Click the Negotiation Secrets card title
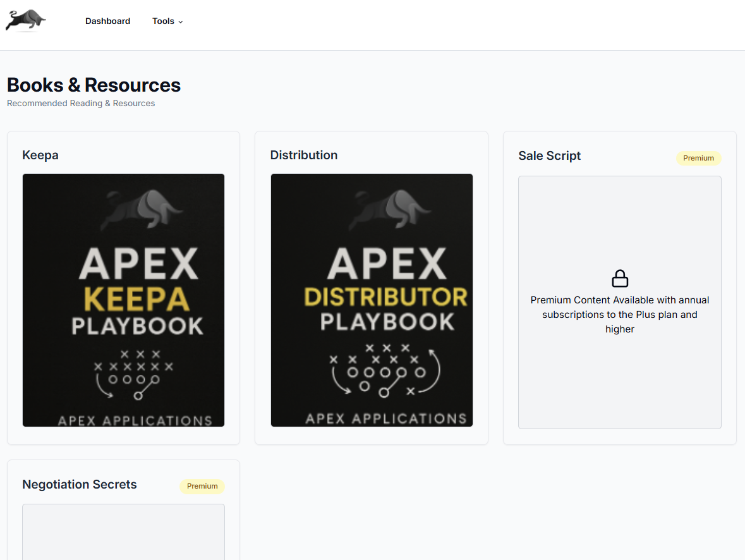Screen dimensions: 745x560 (80, 484)
